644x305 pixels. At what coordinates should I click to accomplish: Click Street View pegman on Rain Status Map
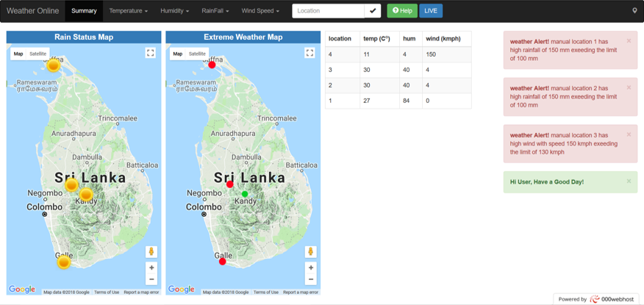coord(151,251)
